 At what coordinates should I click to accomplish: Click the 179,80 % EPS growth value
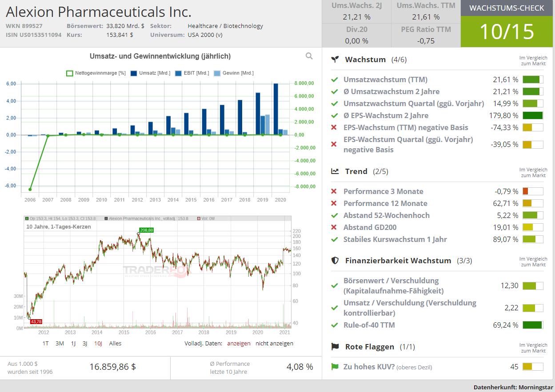coord(503,115)
